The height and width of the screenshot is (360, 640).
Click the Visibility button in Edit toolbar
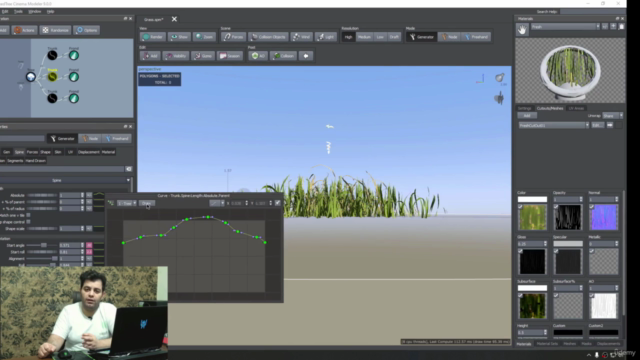pos(176,56)
